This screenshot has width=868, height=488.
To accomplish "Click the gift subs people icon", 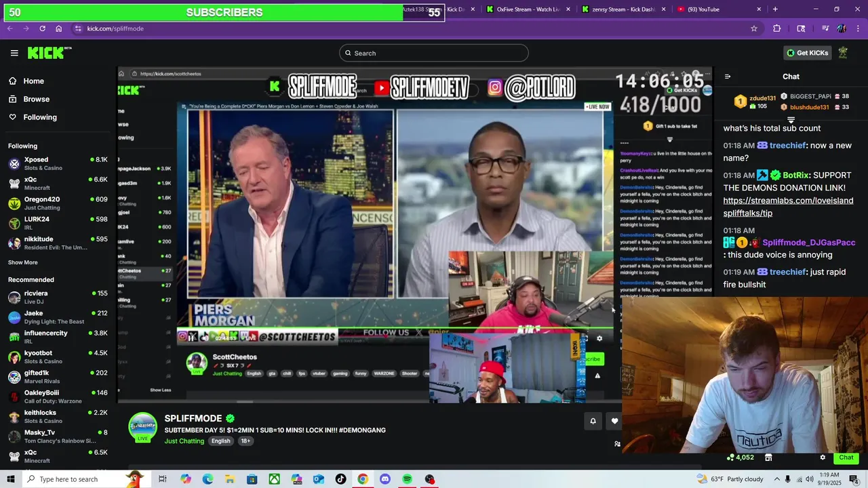I will [x=617, y=444].
